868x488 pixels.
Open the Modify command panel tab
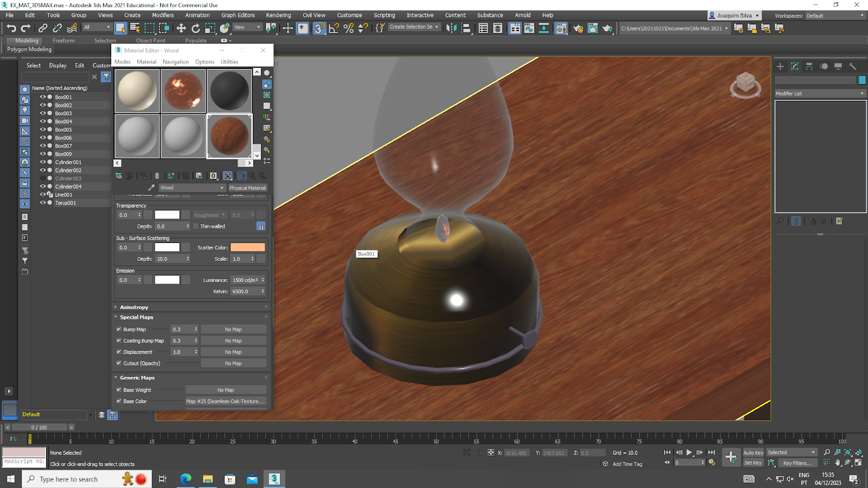[795, 66]
